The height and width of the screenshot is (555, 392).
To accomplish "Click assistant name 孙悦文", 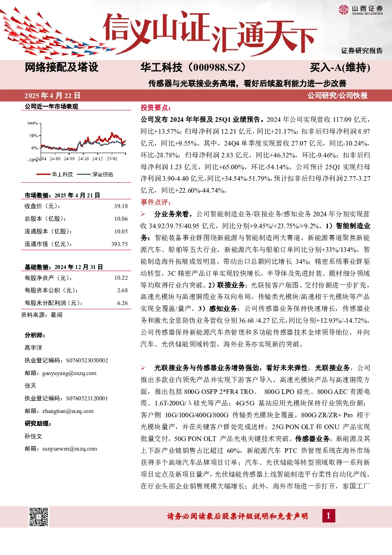I will tap(33, 436).
